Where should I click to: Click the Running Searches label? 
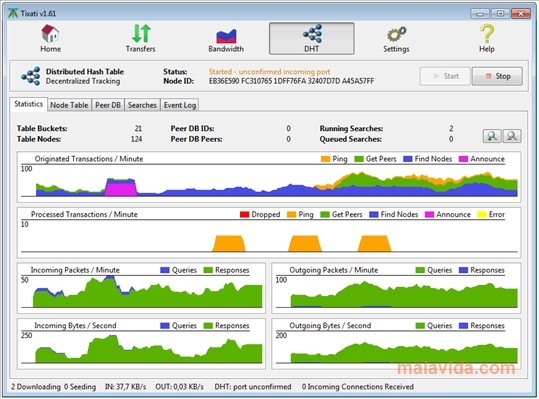[x=351, y=129]
